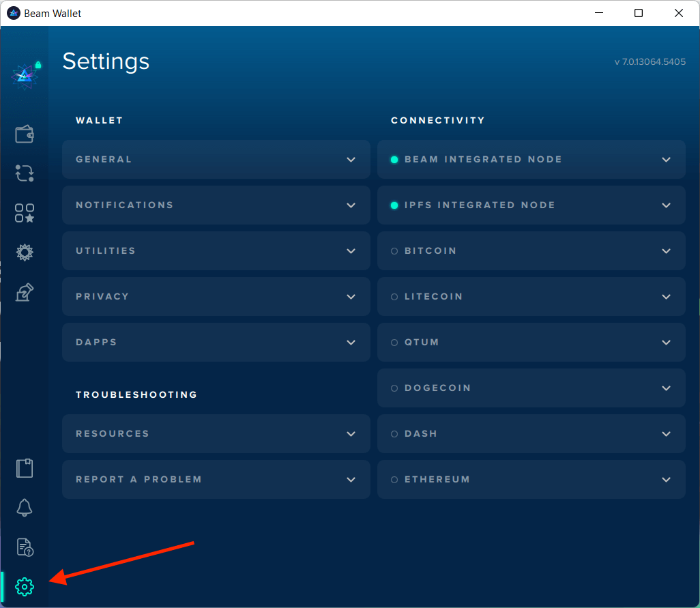
Task: Expand the Bitcoin connectivity chevron
Action: tap(666, 251)
